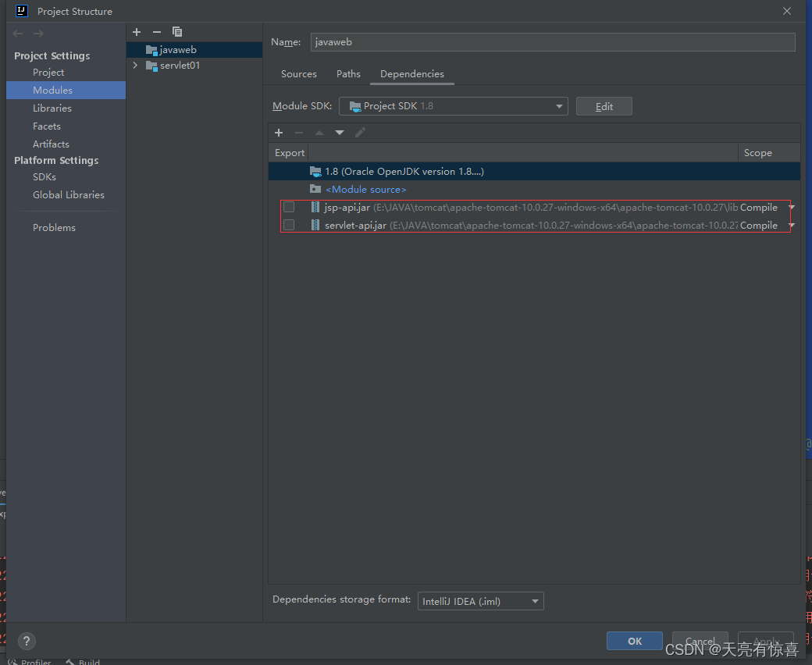Click the Add dependency plus icon
The width and height of the screenshot is (812, 665).
[279, 133]
